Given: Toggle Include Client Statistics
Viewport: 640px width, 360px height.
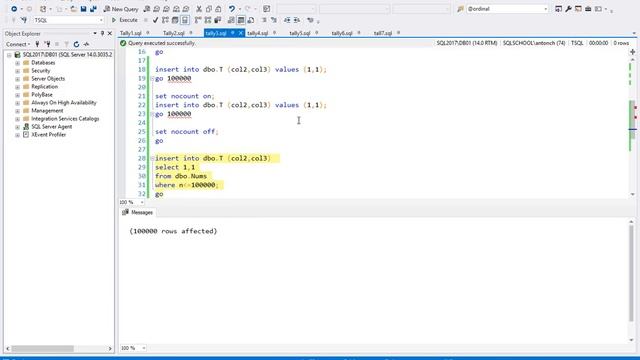Looking at the screenshot, I should (x=218, y=20).
